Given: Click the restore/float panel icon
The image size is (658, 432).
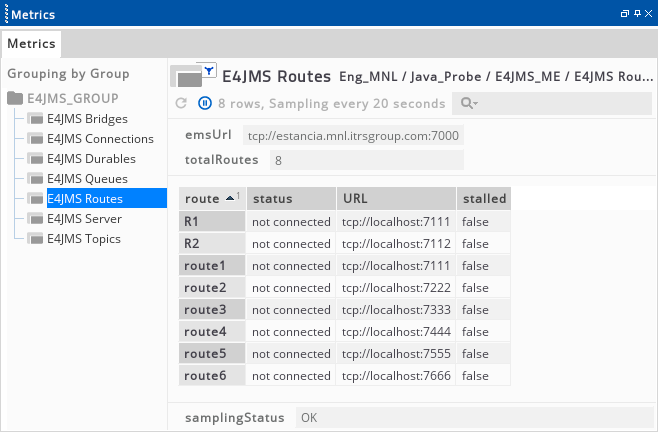Looking at the screenshot, I should point(624,14).
